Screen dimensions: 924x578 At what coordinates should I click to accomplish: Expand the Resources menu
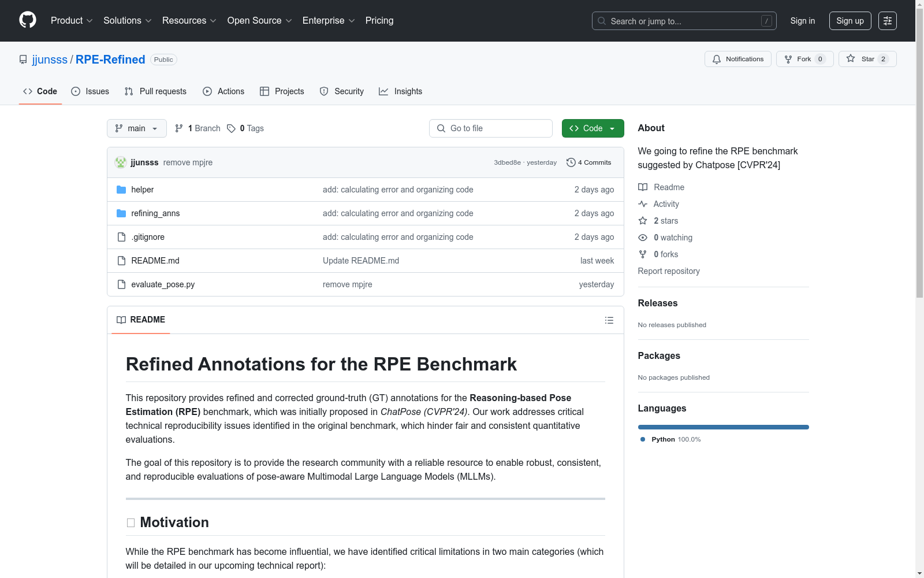[x=189, y=21]
